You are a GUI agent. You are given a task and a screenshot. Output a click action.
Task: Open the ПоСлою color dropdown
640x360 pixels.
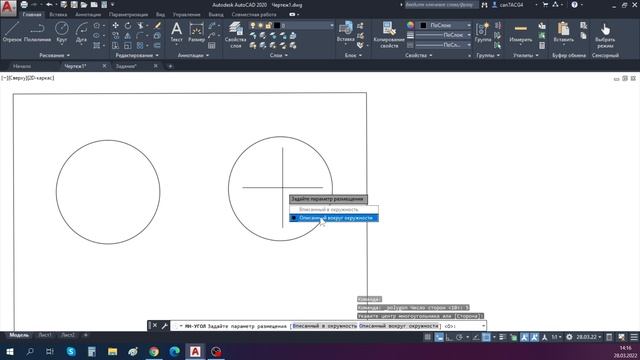pos(445,25)
